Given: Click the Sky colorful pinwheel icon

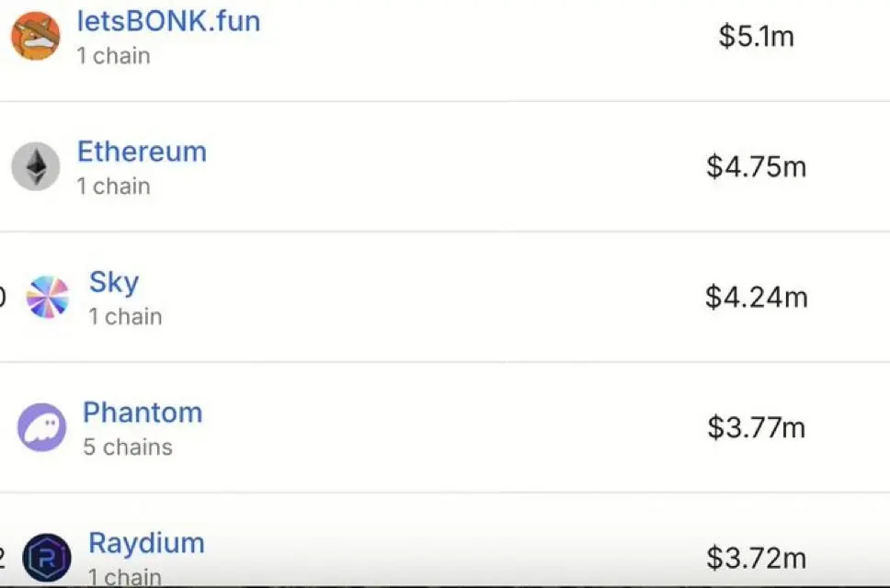Looking at the screenshot, I should coord(48,297).
